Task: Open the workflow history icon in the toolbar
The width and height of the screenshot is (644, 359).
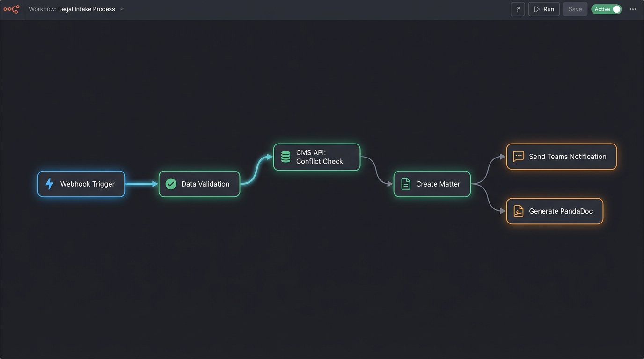Action: pos(518,9)
